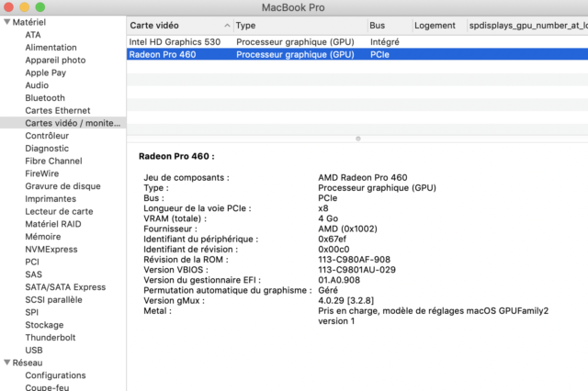Select Apple Pay in the sidebar
This screenshot has height=391, width=588.
coord(46,73)
